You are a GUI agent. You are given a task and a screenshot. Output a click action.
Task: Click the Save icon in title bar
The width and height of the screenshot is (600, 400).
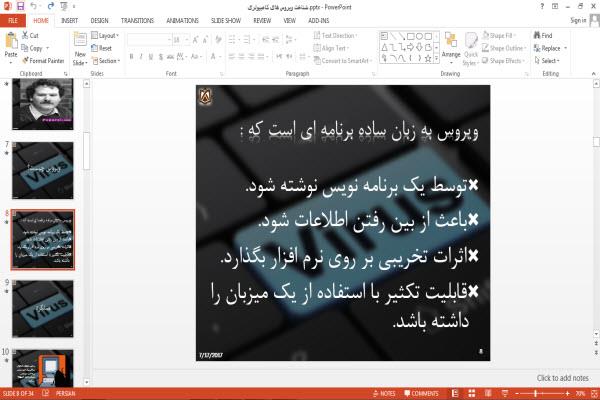coord(20,6)
